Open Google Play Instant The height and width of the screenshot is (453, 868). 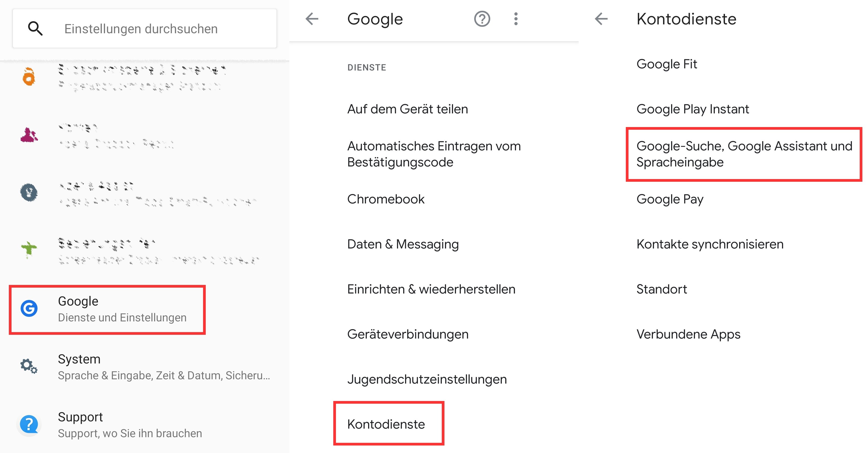(723, 109)
